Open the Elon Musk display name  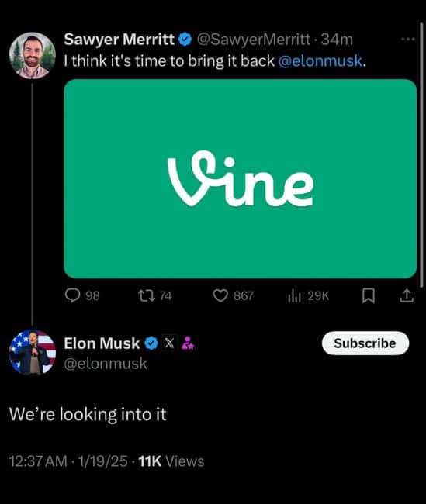(102, 343)
